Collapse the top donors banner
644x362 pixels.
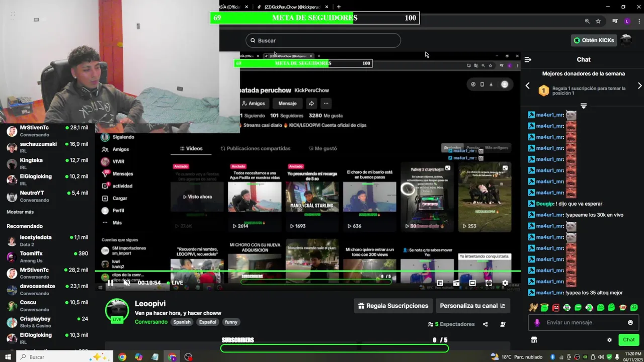tap(584, 106)
